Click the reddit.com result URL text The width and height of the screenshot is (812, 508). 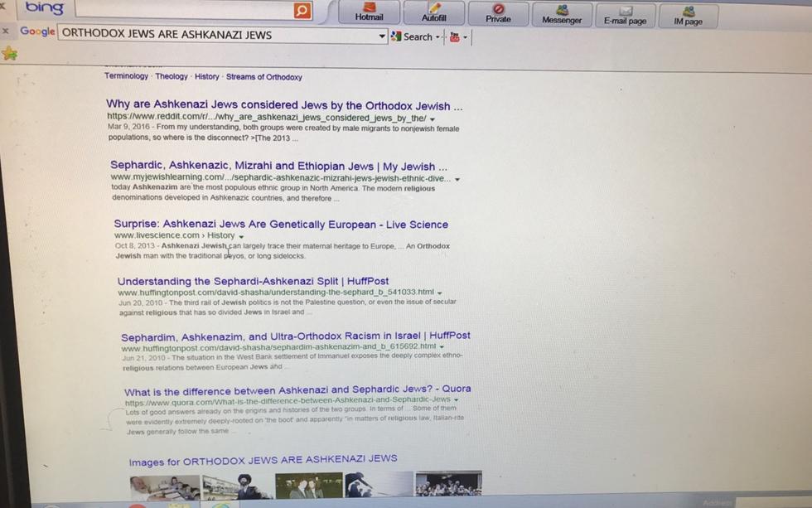click(x=267, y=118)
